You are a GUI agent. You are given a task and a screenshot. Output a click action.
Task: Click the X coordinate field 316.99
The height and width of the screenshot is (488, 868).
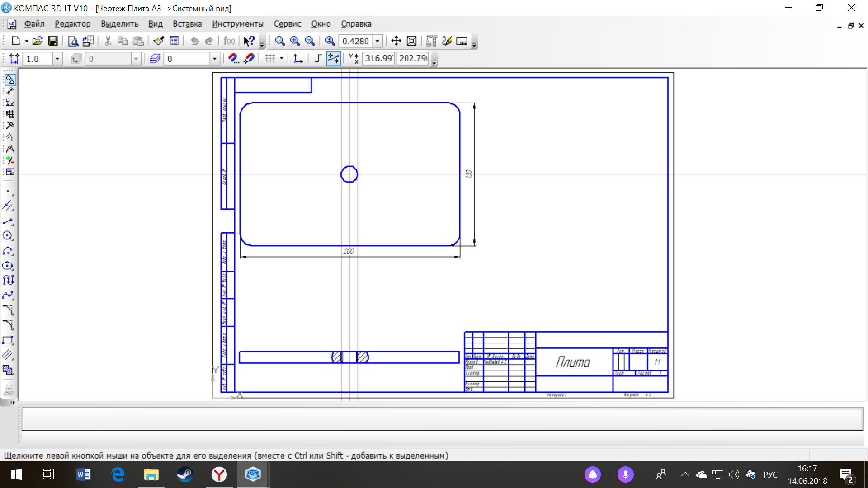click(x=378, y=58)
